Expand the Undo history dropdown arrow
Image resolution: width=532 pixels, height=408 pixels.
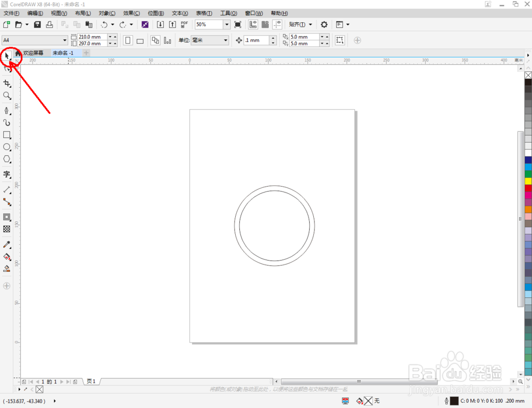coord(113,24)
